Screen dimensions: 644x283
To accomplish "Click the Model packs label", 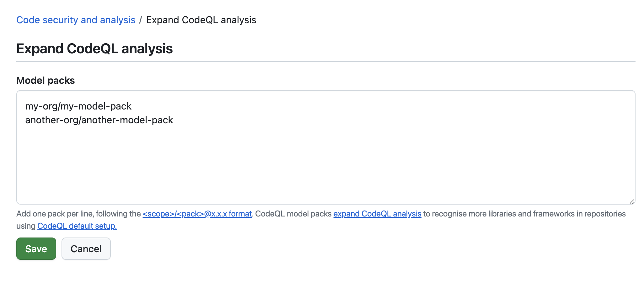I will point(46,80).
